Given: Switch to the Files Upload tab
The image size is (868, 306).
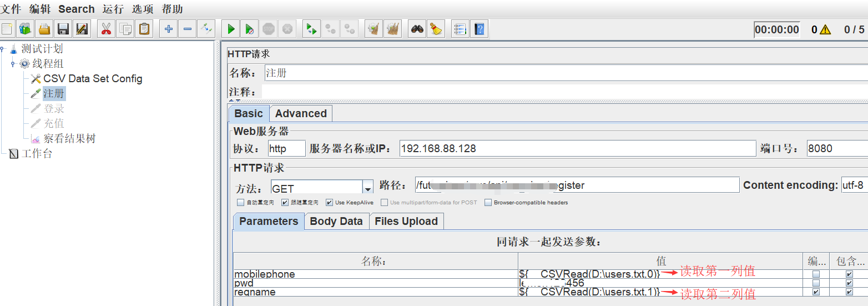Looking at the screenshot, I should [x=406, y=221].
